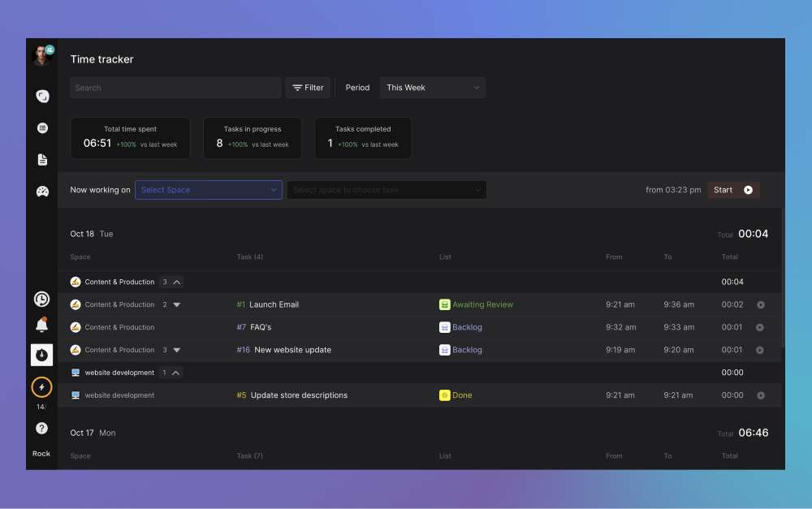The height and width of the screenshot is (509, 812).
Task: Click into the Search field
Action: pyautogui.click(x=175, y=88)
